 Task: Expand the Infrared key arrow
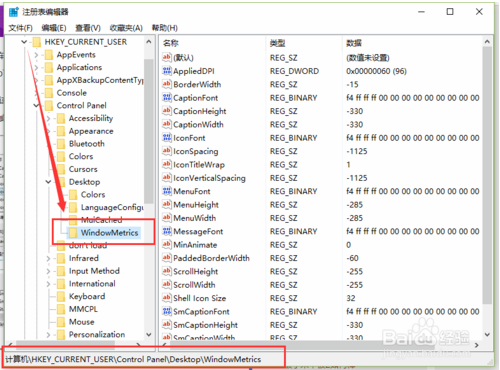pyautogui.click(x=48, y=258)
